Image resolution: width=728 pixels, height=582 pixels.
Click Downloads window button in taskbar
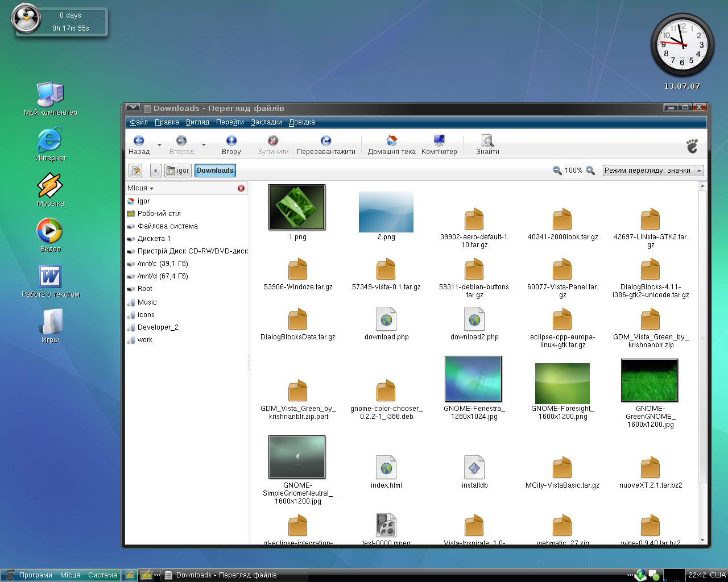235,575
